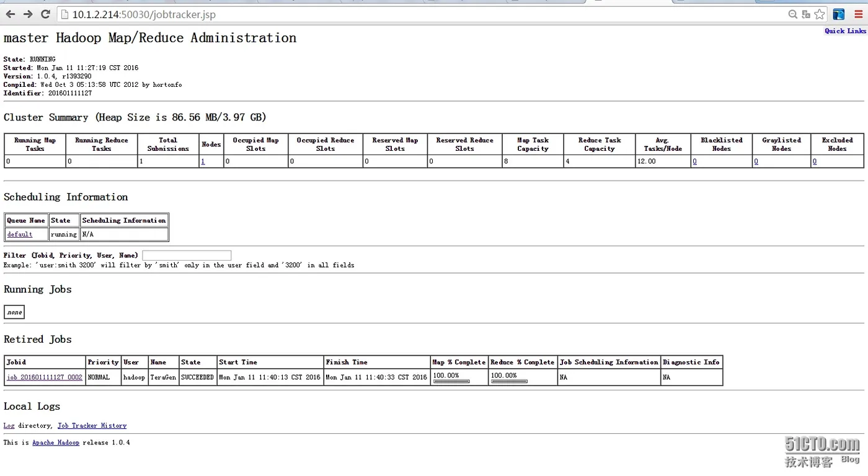Click the blue extension icon in toolbar
Image resolution: width=868 pixels, height=476 pixels.
click(x=839, y=14)
